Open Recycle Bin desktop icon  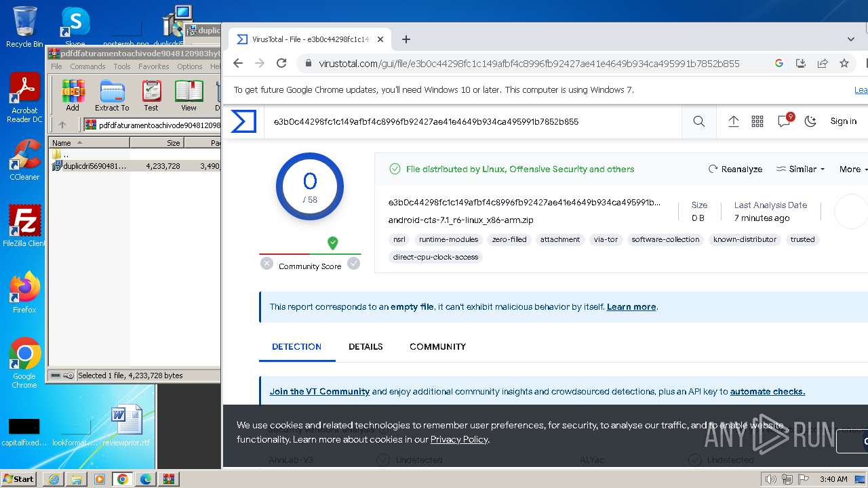[x=24, y=27]
